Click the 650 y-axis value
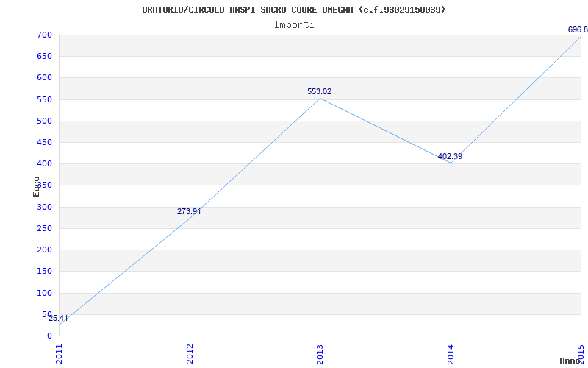The height and width of the screenshot is (368, 588). tap(44, 57)
